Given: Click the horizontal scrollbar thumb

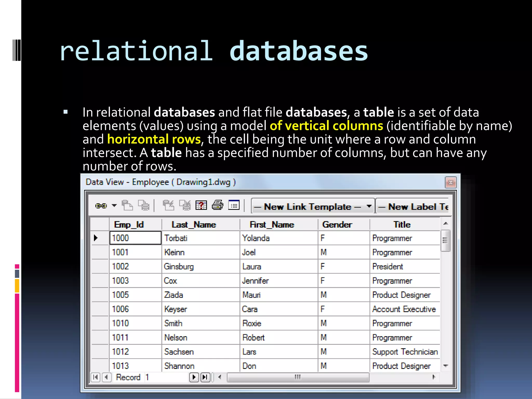Looking at the screenshot, I should (298, 377).
